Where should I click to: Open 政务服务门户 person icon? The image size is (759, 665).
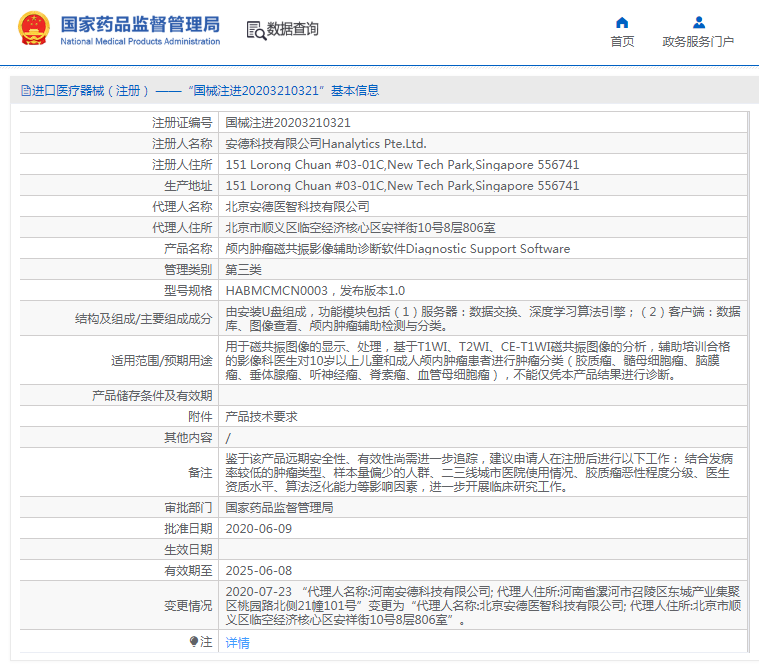tap(698, 23)
